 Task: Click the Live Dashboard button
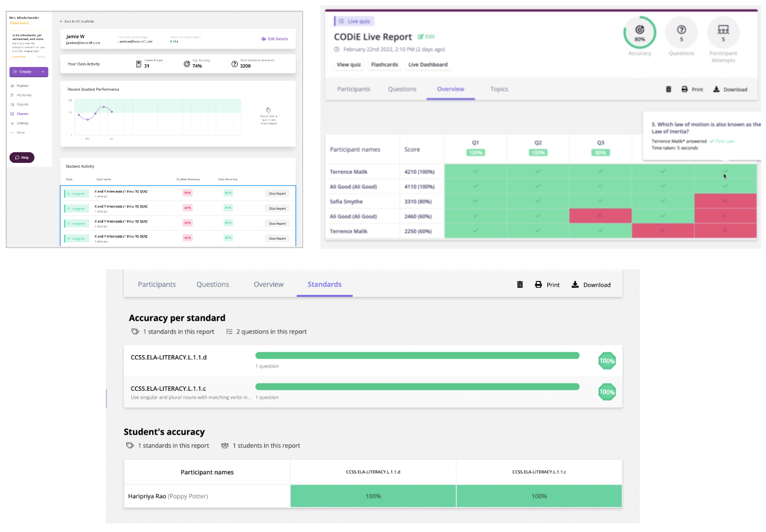428,65
